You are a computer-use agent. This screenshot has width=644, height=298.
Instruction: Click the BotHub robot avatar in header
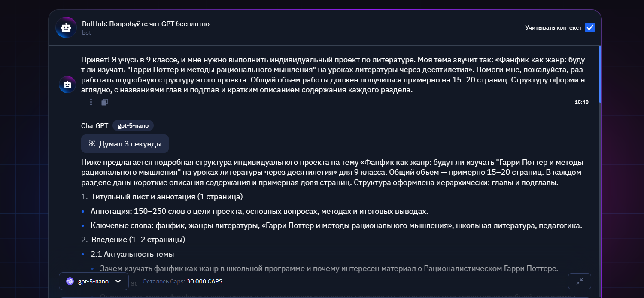pyautogui.click(x=66, y=27)
